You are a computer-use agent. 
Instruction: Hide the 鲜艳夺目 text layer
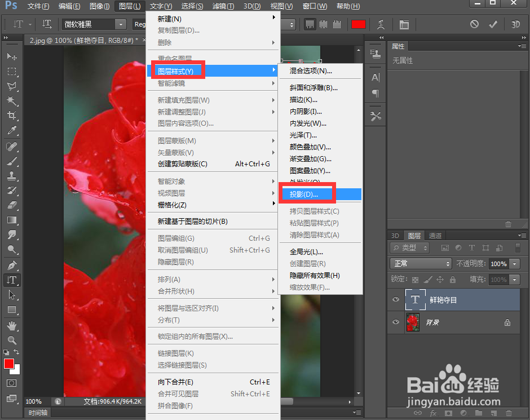pyautogui.click(x=395, y=299)
